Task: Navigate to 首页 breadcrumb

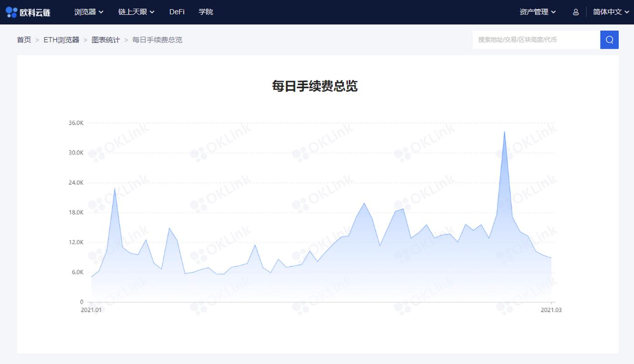Action: tap(24, 40)
